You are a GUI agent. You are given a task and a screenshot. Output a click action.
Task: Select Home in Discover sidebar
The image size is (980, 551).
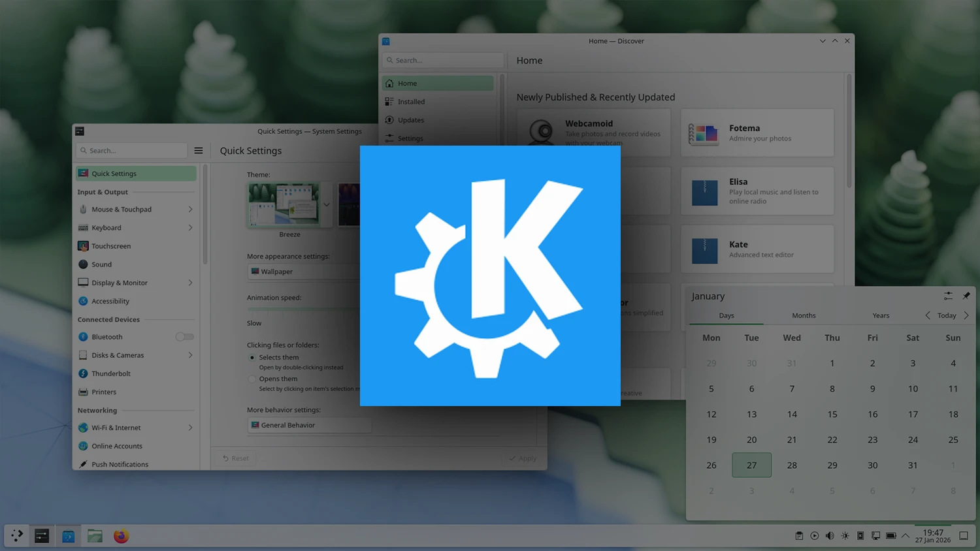click(438, 84)
